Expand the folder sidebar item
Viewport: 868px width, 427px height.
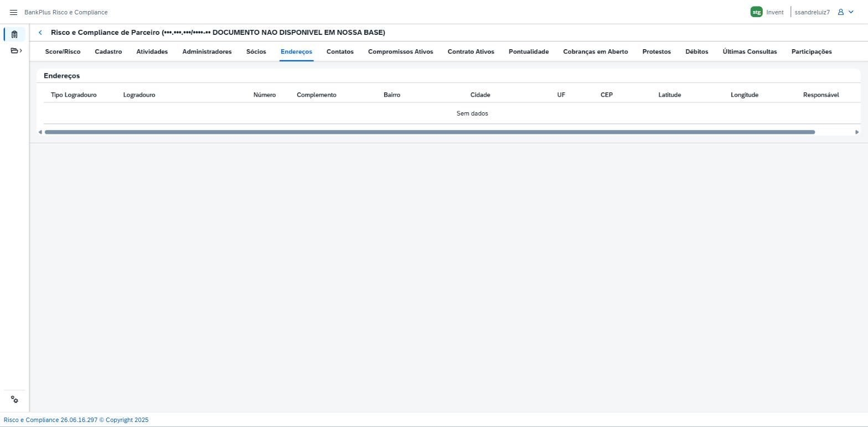pyautogui.click(x=16, y=51)
